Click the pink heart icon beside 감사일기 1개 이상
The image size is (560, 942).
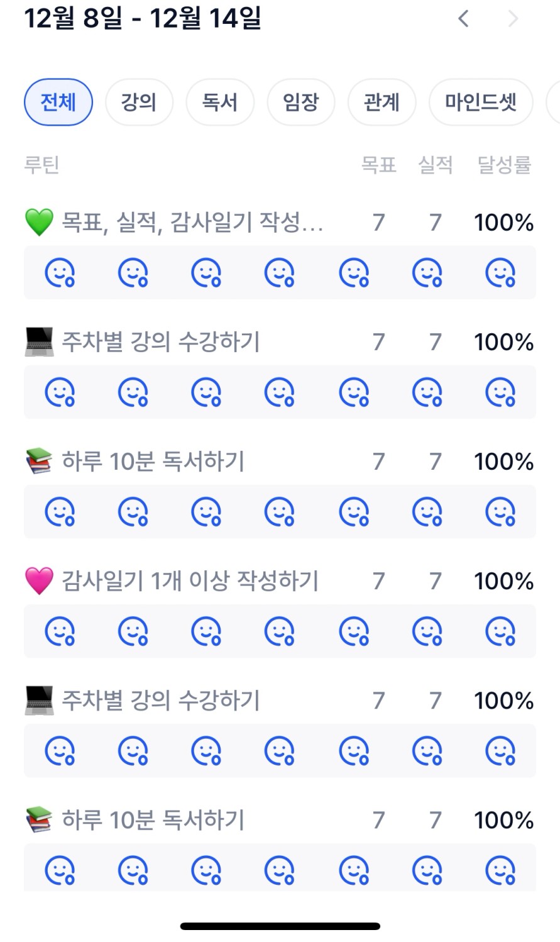point(39,581)
